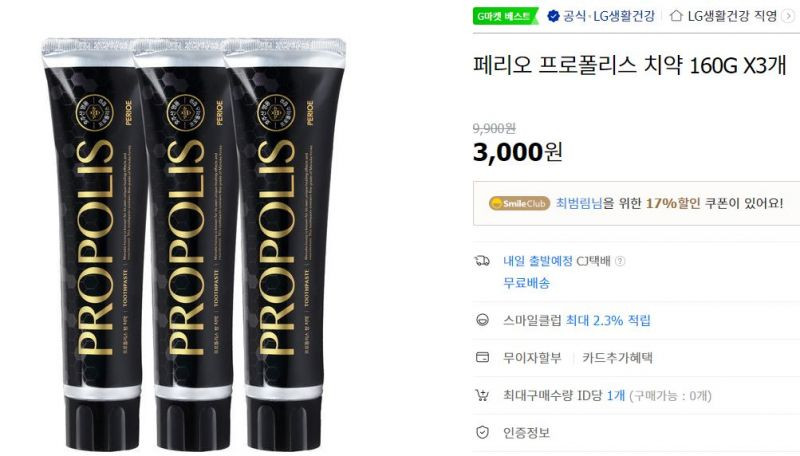The height and width of the screenshot is (456, 800).
Task: Click the house icon beside LG생활건강 직영
Action: 676,16
